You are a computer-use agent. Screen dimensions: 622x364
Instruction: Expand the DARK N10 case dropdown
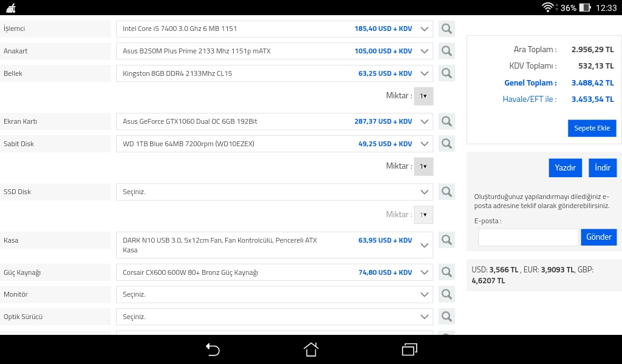275,245
